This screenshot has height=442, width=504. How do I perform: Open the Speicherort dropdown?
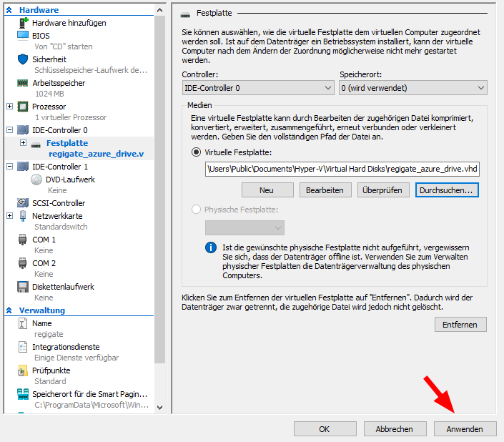click(x=413, y=88)
